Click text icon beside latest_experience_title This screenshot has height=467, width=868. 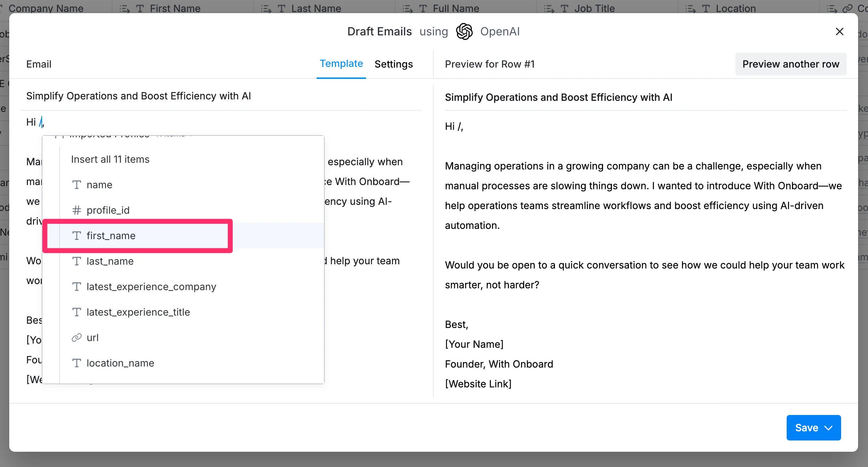(x=76, y=312)
